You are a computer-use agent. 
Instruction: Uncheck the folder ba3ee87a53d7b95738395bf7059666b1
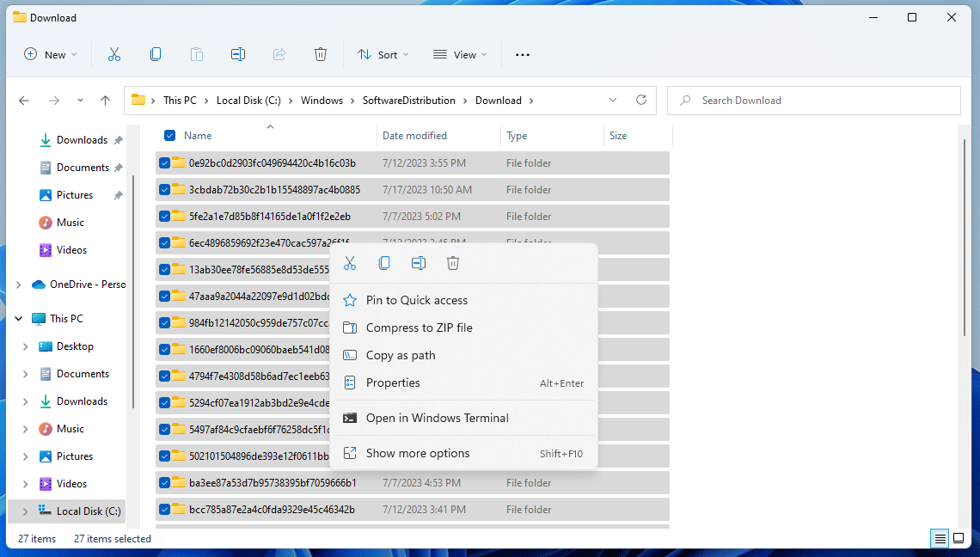coord(164,482)
